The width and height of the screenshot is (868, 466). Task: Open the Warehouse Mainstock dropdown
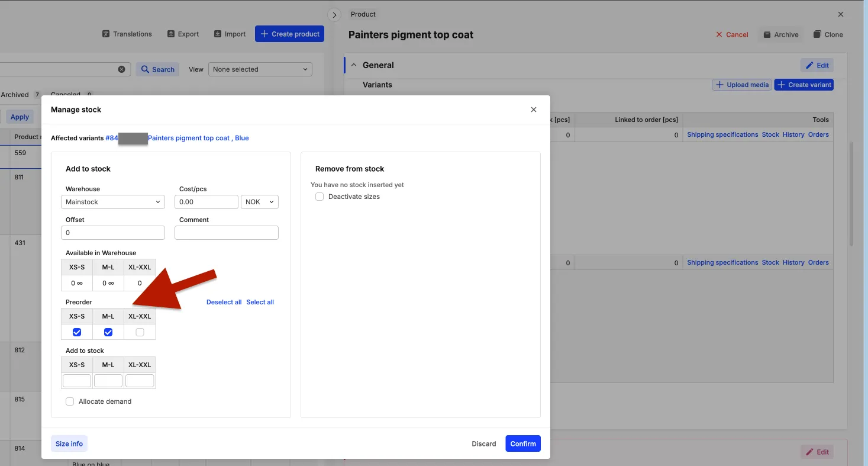[112, 202]
